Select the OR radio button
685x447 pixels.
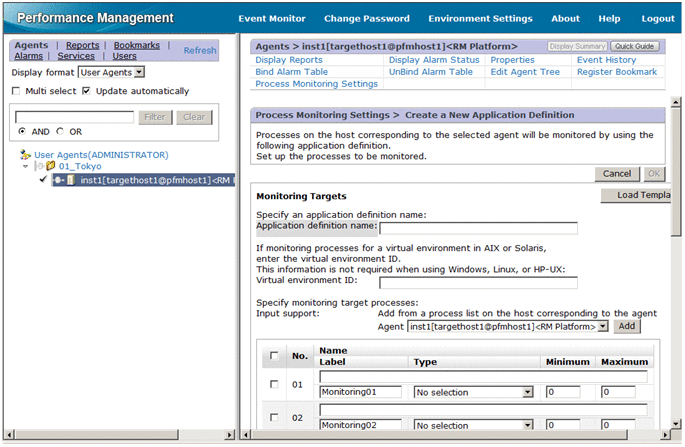[60, 131]
